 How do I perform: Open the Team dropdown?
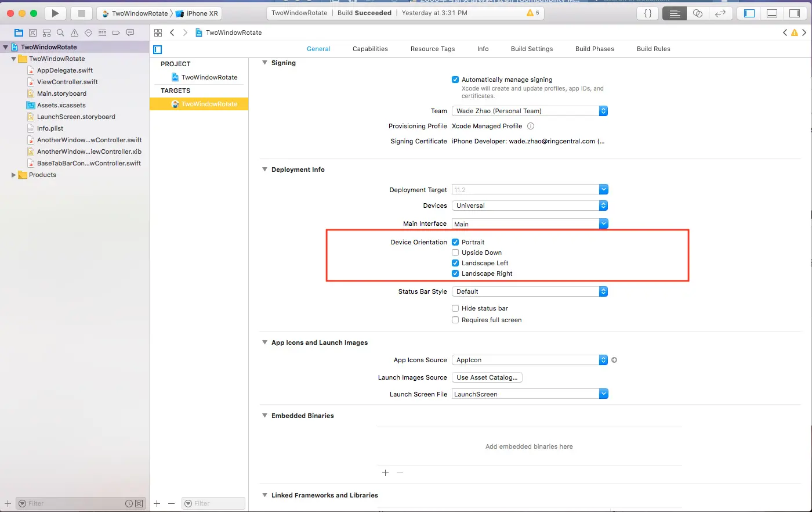point(530,111)
